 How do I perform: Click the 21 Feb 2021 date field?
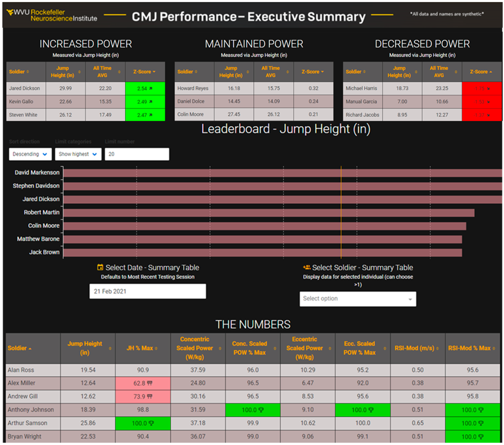pyautogui.click(x=147, y=291)
